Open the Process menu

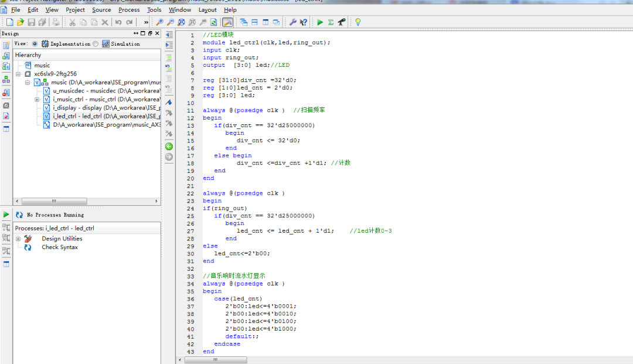coord(129,9)
